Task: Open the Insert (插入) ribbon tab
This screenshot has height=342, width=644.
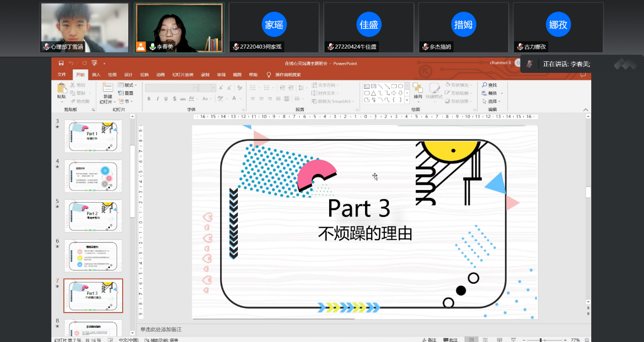Action: (x=96, y=74)
